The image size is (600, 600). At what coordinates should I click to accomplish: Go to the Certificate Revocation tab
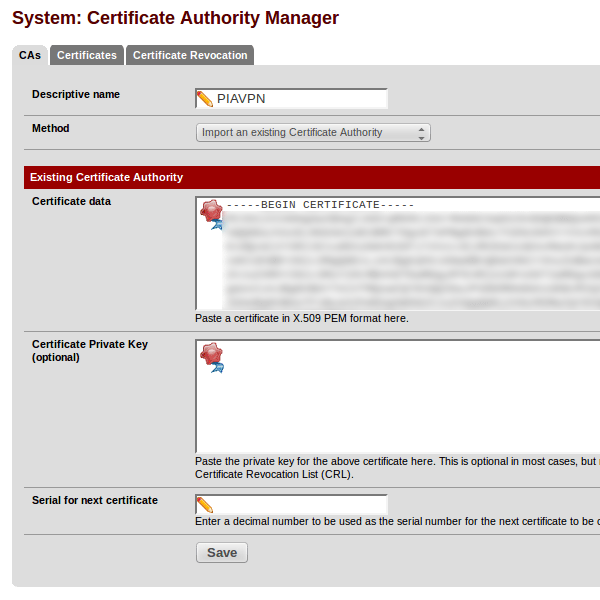pos(190,55)
